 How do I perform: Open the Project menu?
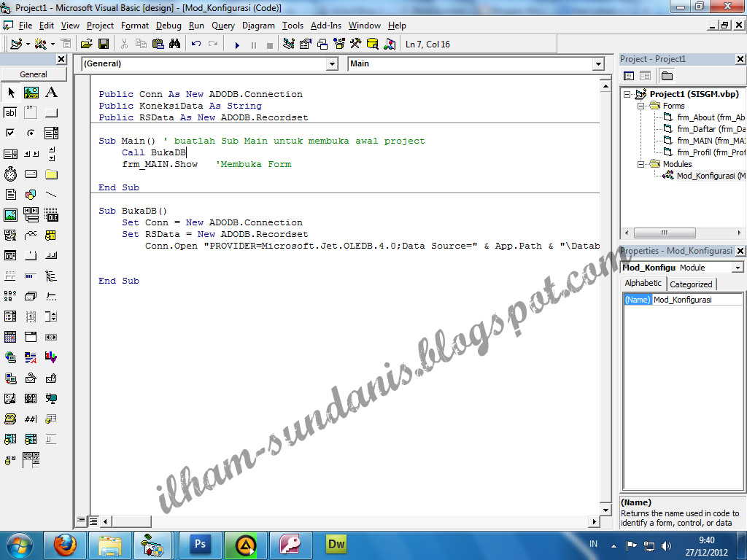pyautogui.click(x=100, y=26)
